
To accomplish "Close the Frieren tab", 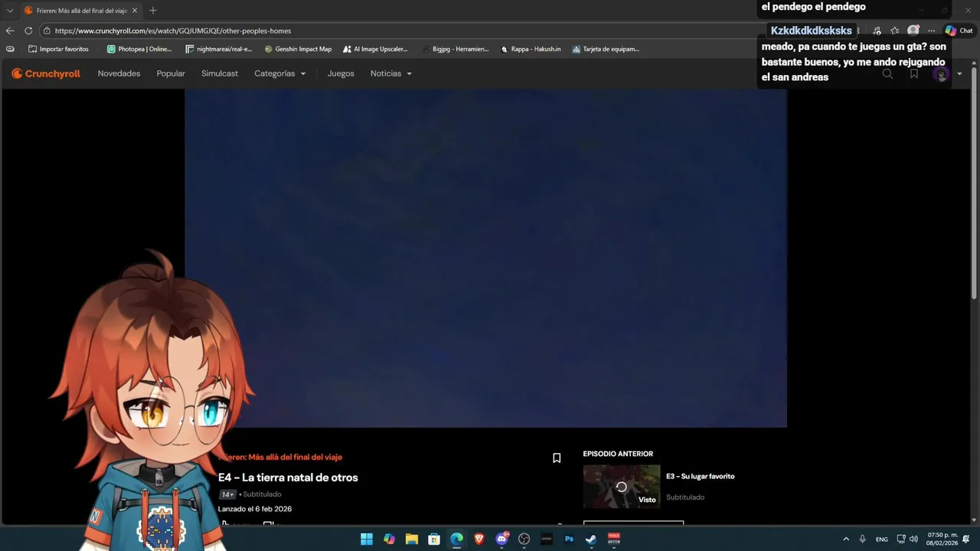I will [135, 11].
